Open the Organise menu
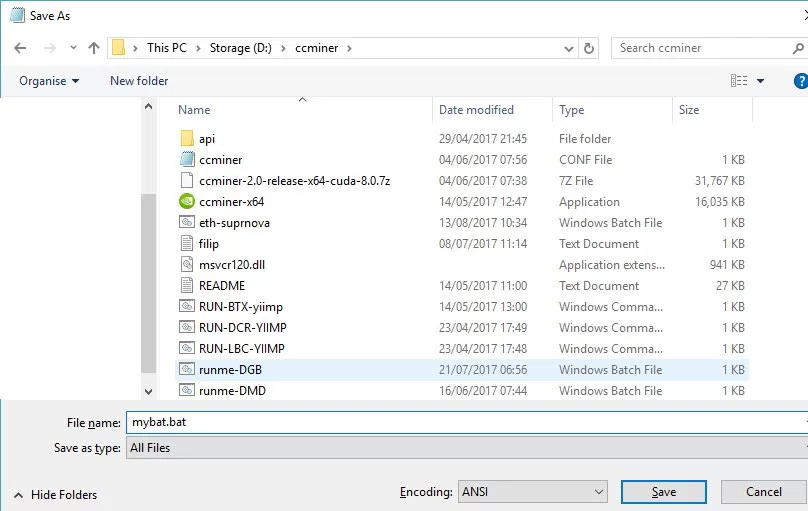Image resolution: width=808 pixels, height=511 pixels. (49, 81)
